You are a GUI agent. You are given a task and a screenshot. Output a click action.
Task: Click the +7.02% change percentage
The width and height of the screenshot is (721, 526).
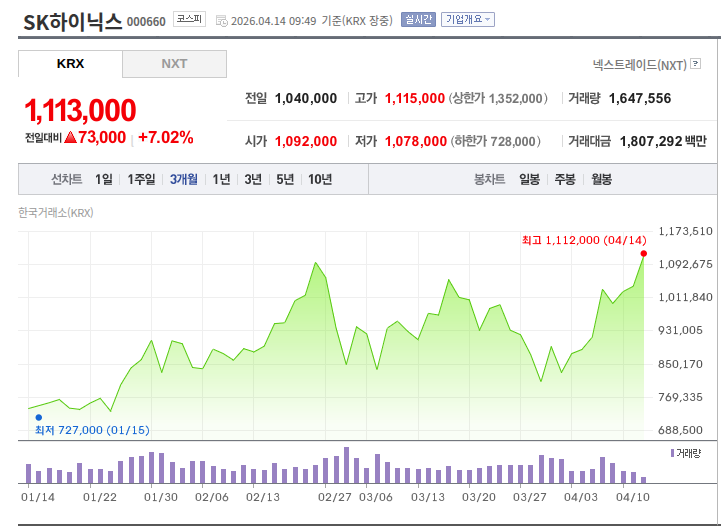166,137
